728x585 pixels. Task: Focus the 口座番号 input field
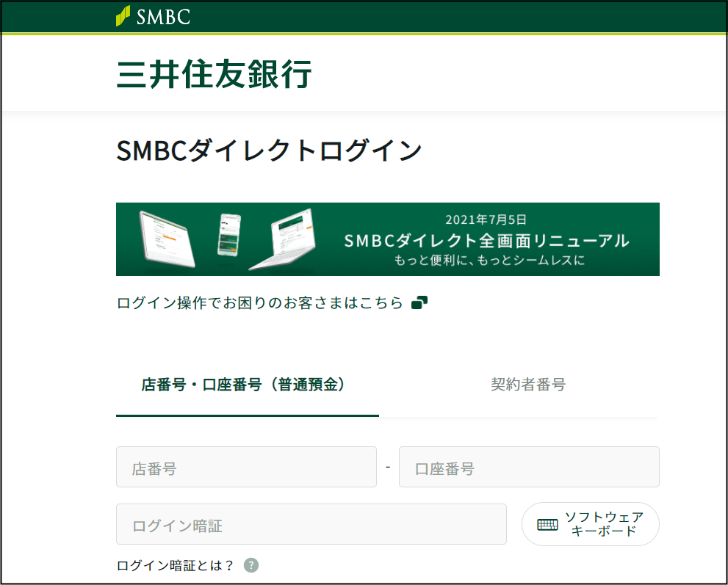pos(529,467)
